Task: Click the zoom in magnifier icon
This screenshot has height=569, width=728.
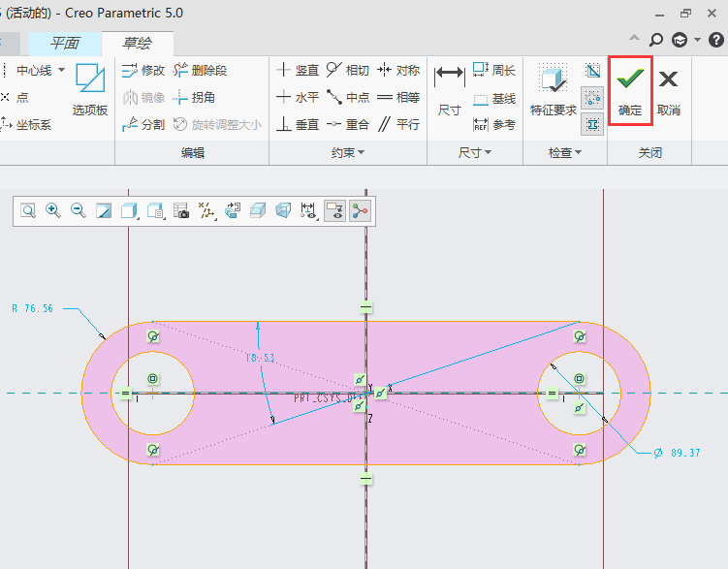Action: (x=53, y=210)
